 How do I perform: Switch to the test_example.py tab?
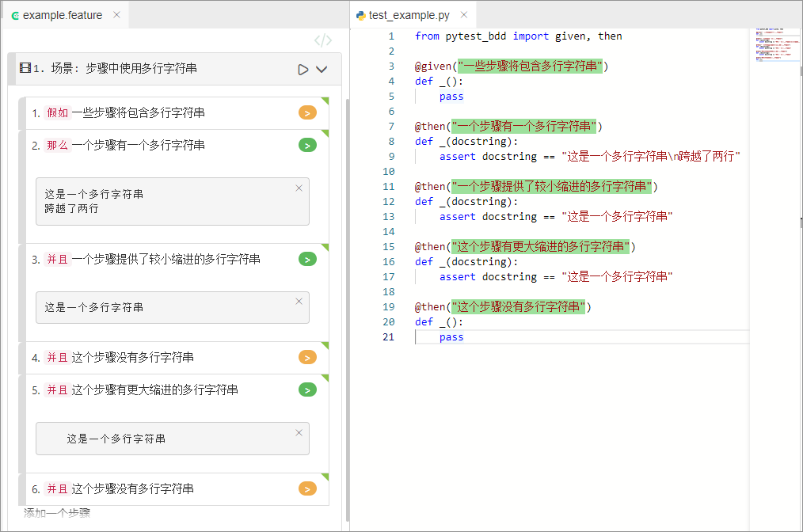coord(407,15)
